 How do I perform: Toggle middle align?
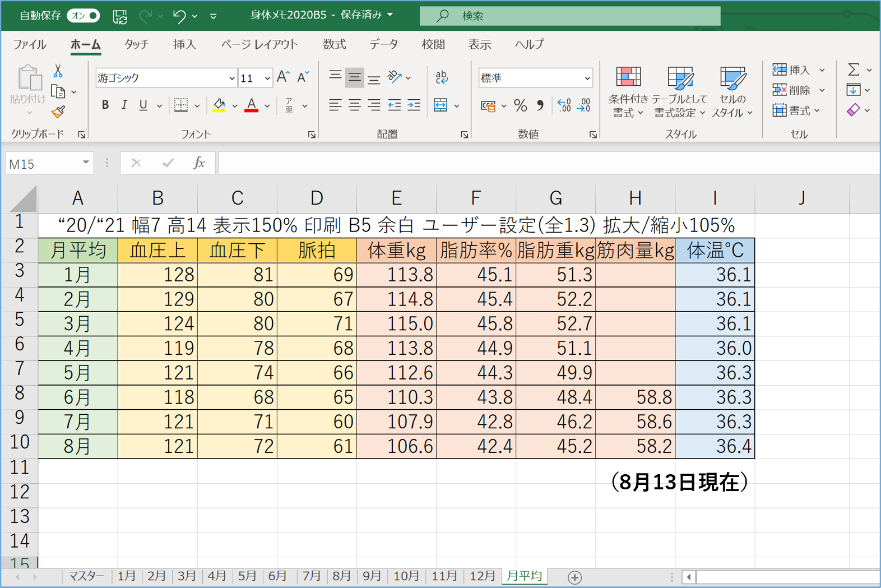pos(354,77)
